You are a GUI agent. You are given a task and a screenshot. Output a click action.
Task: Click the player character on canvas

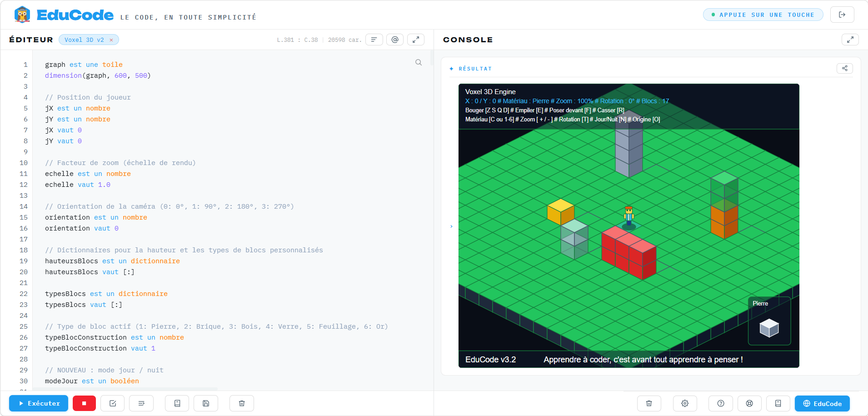point(629,216)
